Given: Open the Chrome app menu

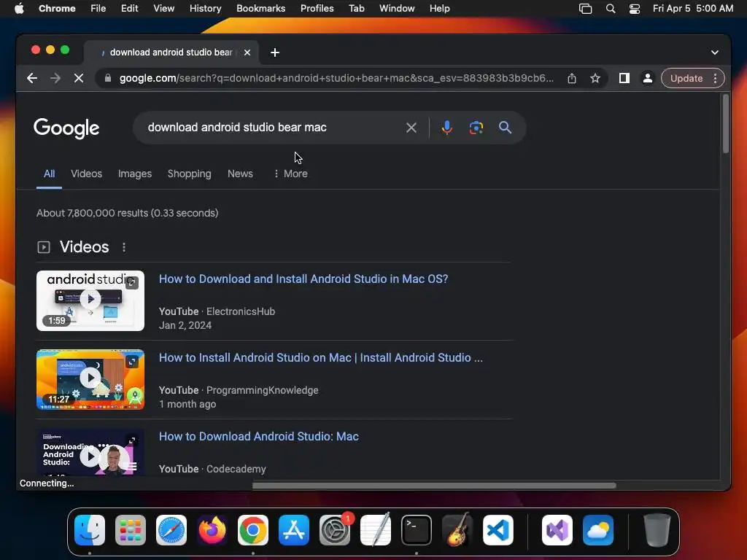Looking at the screenshot, I should tap(57, 9).
